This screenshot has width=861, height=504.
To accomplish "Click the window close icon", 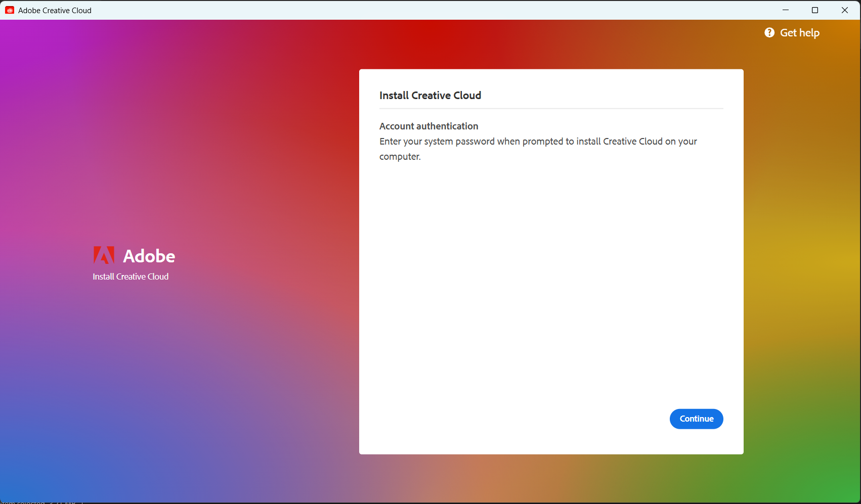I will tap(844, 10).
